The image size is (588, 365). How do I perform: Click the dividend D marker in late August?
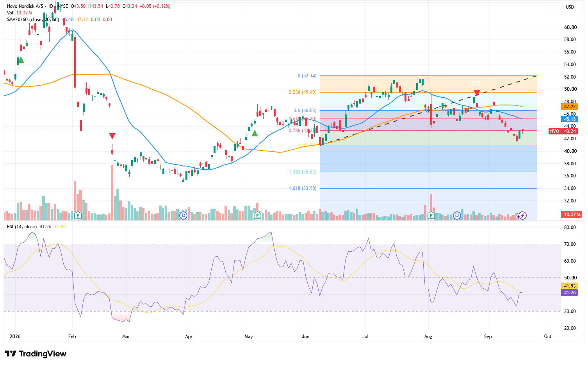tap(458, 215)
